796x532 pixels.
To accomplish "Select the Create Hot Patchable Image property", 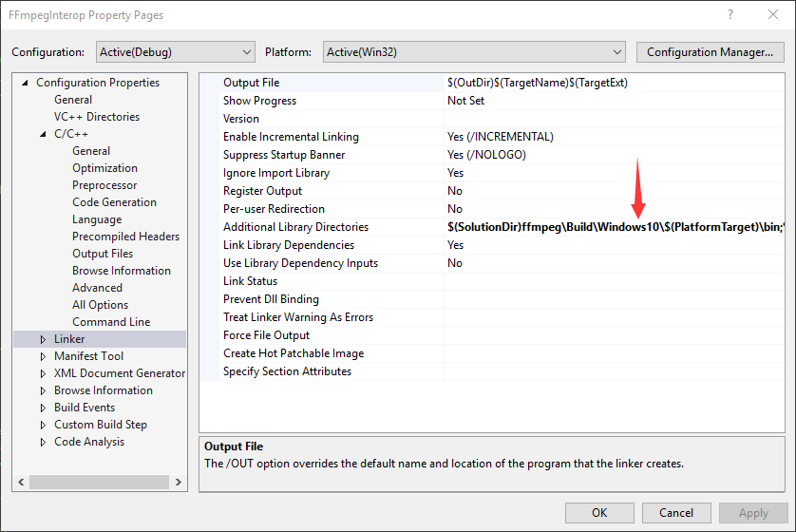I will 294,353.
